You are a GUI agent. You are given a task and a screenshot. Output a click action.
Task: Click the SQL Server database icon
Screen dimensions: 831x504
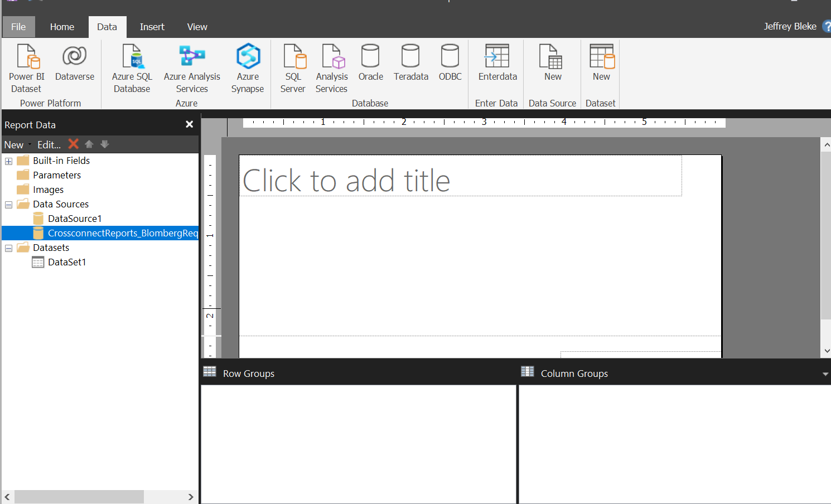pyautogui.click(x=294, y=56)
